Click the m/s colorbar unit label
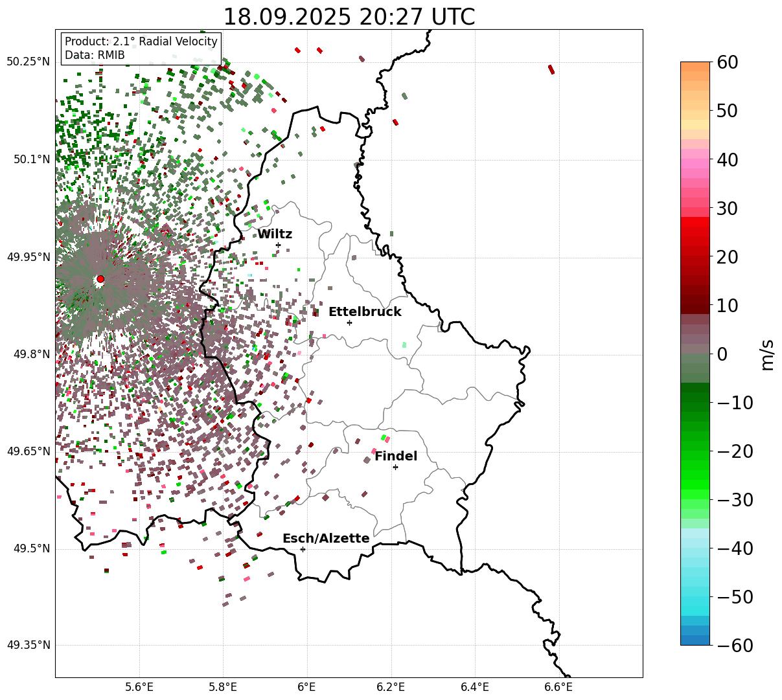782x700 pixels. click(767, 354)
